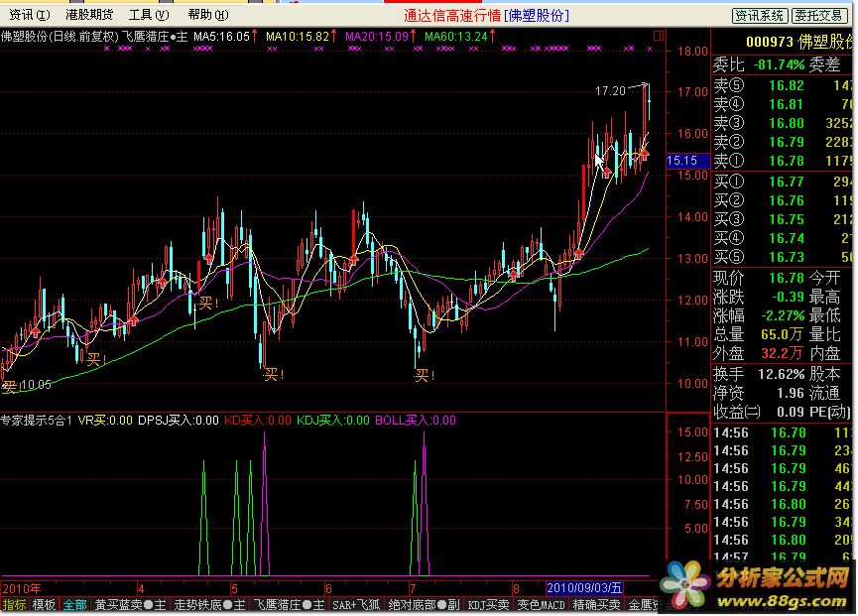Select the 买① 16.77 bid row
Viewport: 858px width, 616px height.
(x=785, y=182)
